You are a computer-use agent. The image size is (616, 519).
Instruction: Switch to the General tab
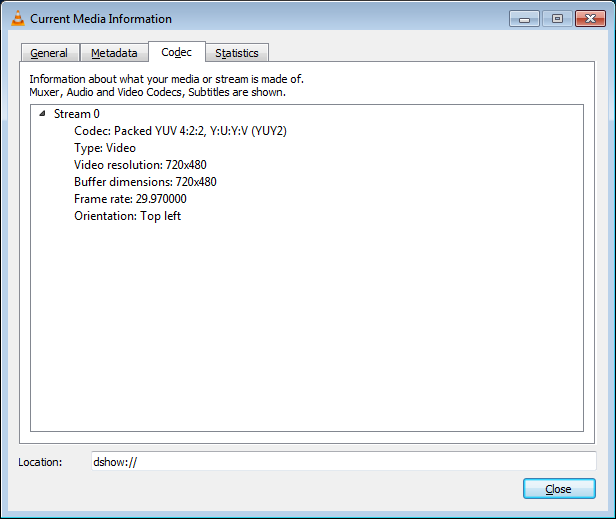click(x=50, y=53)
